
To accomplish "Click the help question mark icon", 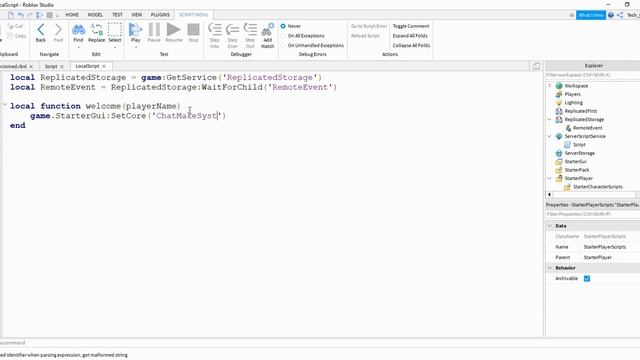I will click(x=611, y=15).
